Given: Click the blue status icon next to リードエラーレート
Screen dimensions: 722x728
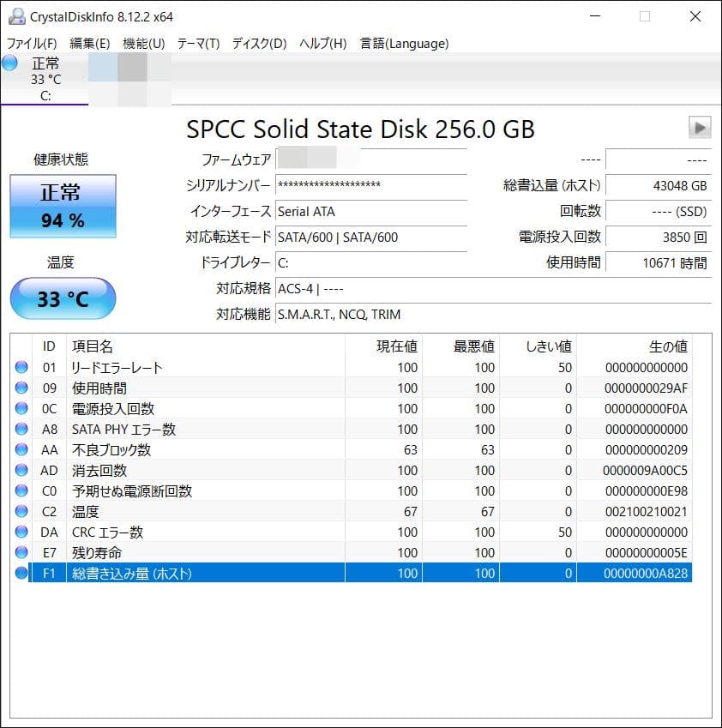Looking at the screenshot, I should (21, 367).
